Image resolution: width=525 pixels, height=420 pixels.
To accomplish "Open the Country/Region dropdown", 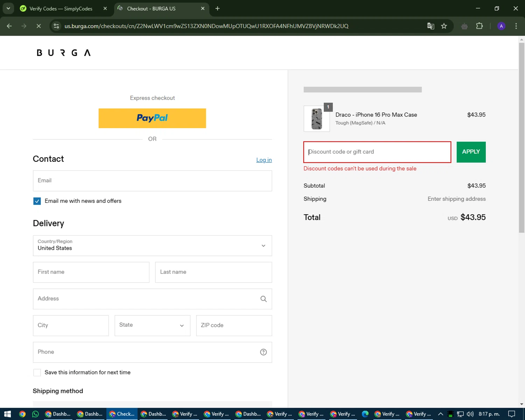I will [152, 246].
